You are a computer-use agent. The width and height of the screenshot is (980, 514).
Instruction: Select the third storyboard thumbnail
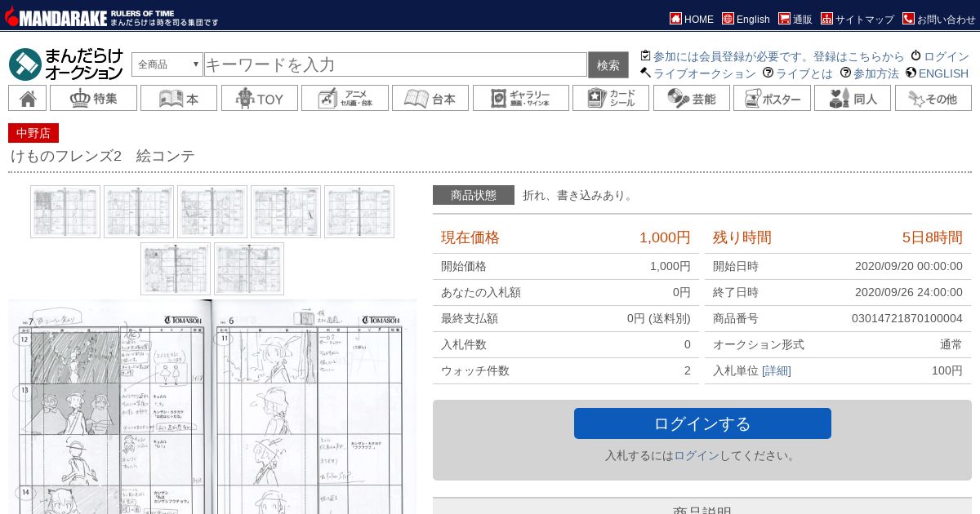[x=212, y=212]
